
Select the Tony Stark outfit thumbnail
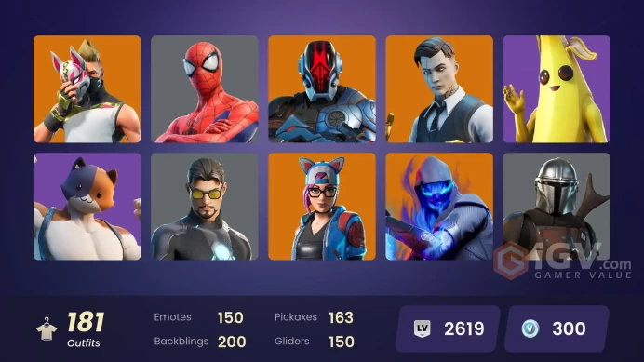pos(205,207)
